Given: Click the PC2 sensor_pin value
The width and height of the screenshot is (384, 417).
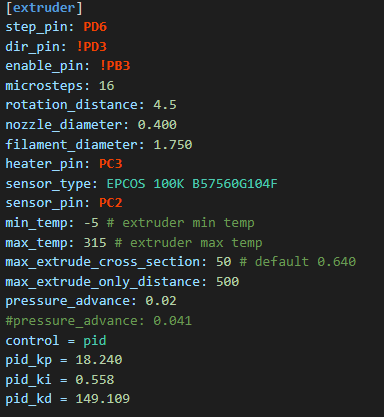Looking at the screenshot, I should click(111, 203).
